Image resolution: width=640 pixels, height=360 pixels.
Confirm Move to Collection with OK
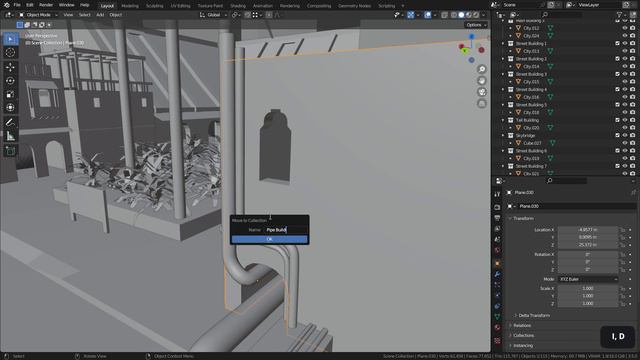tap(269, 239)
